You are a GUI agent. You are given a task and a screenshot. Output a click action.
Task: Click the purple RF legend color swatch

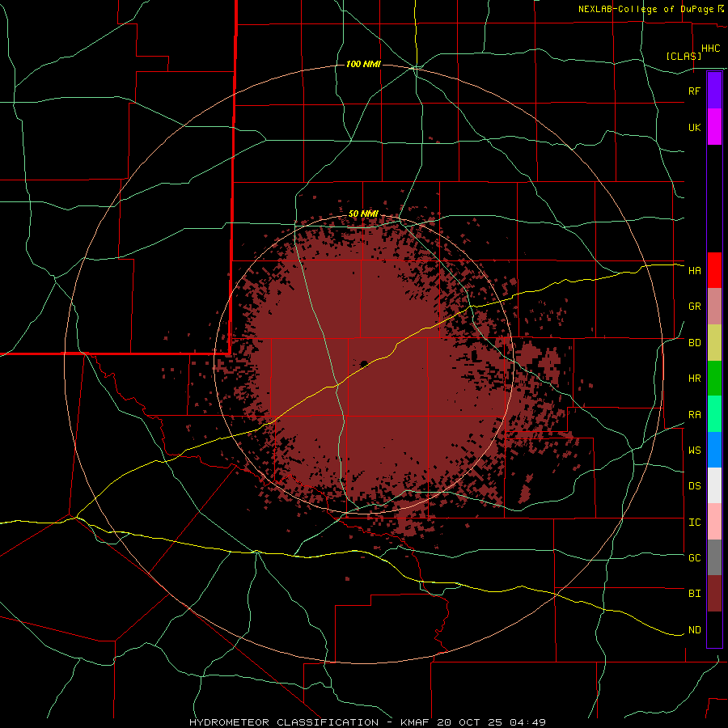tap(714, 90)
